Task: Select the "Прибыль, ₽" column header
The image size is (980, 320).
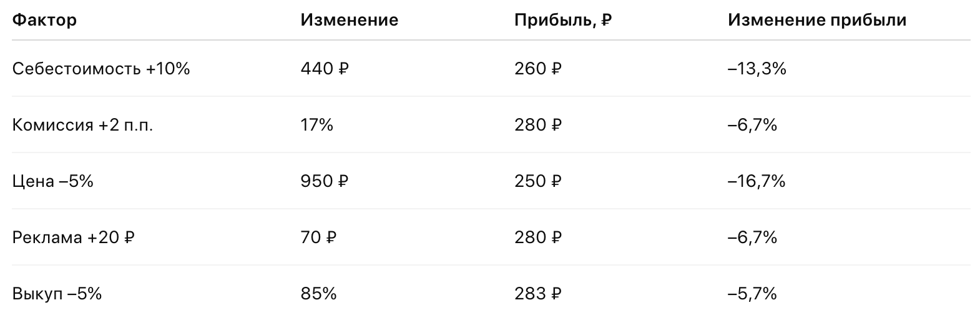Action: [562, 20]
